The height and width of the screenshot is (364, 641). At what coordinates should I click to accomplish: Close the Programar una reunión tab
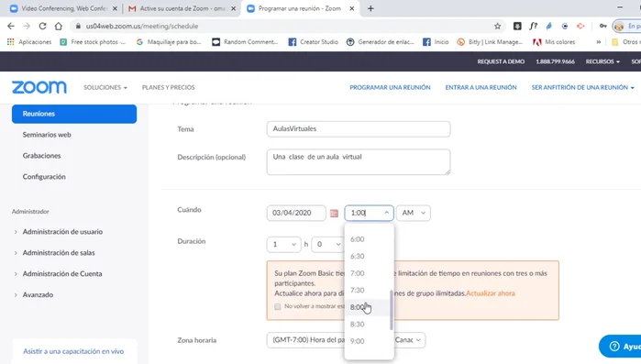tap(351, 8)
